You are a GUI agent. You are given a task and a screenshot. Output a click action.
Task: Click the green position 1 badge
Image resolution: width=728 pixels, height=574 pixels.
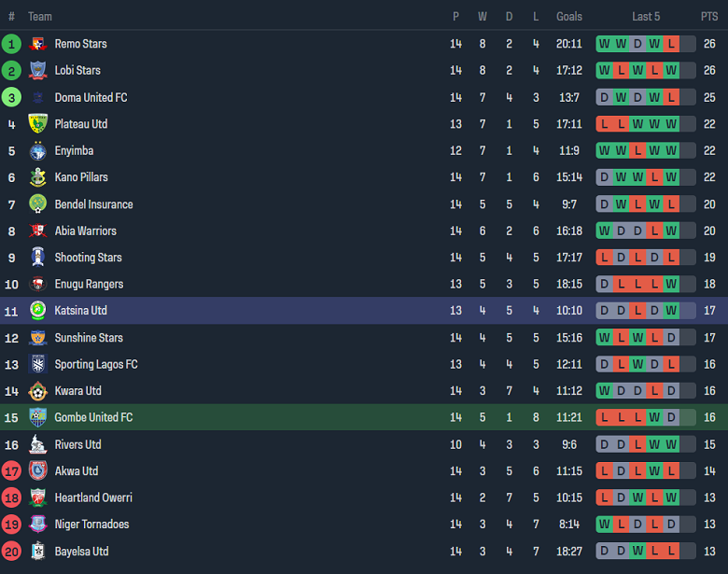[x=12, y=44]
